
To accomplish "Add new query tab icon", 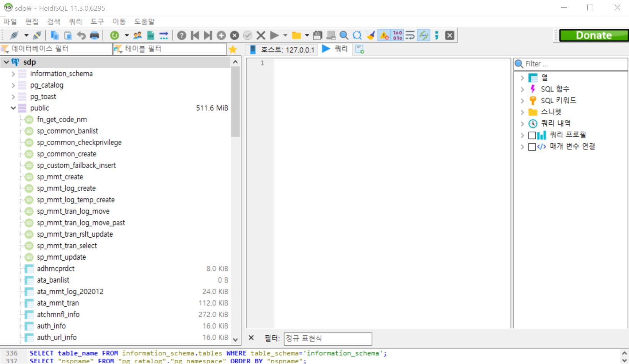I will 359,49.
